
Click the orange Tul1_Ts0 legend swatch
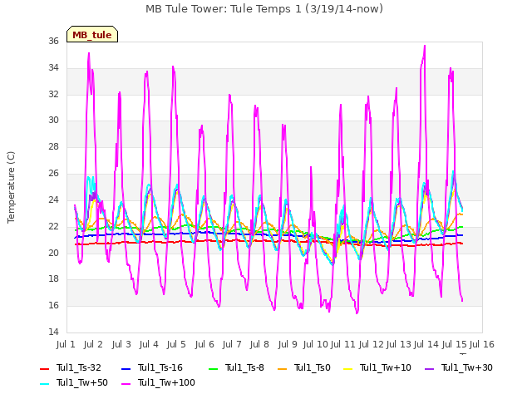[x=282, y=369]
